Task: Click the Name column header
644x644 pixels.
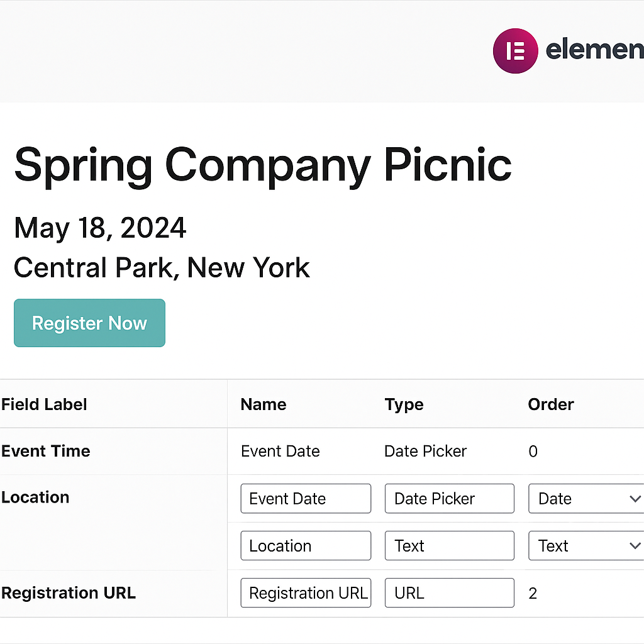Action: 264,404
